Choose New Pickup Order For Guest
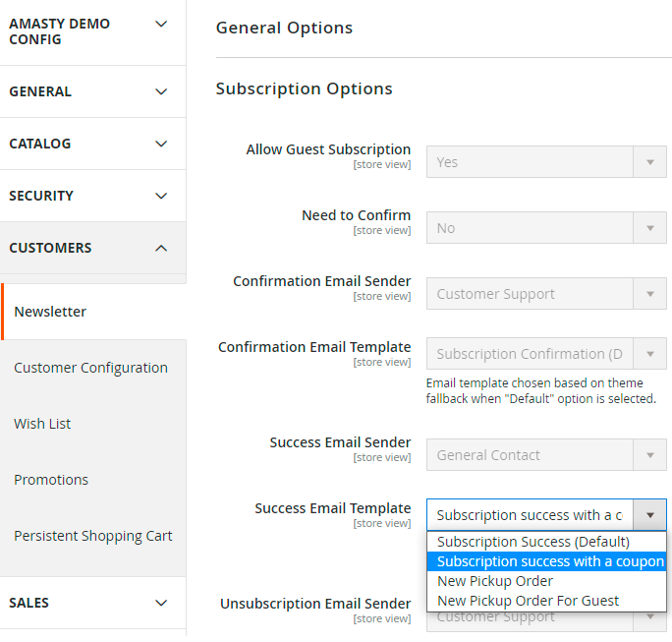The width and height of the screenshot is (672, 642). [529, 601]
